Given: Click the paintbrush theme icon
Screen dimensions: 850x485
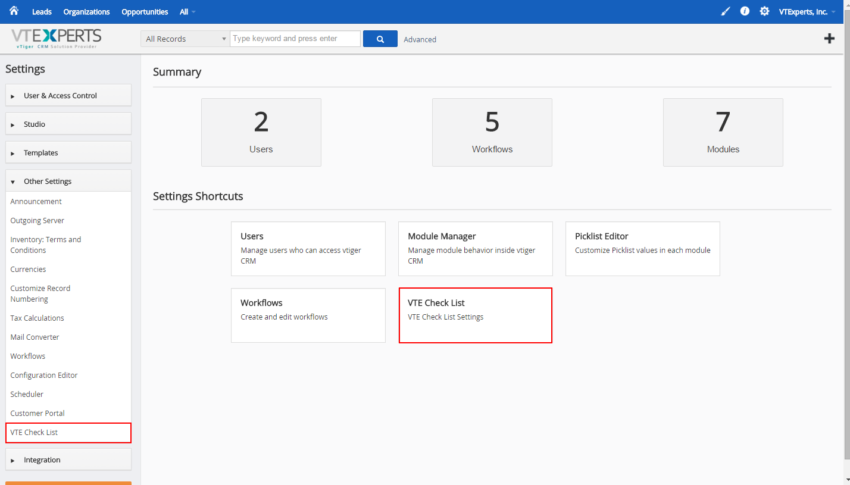Looking at the screenshot, I should pos(725,11).
